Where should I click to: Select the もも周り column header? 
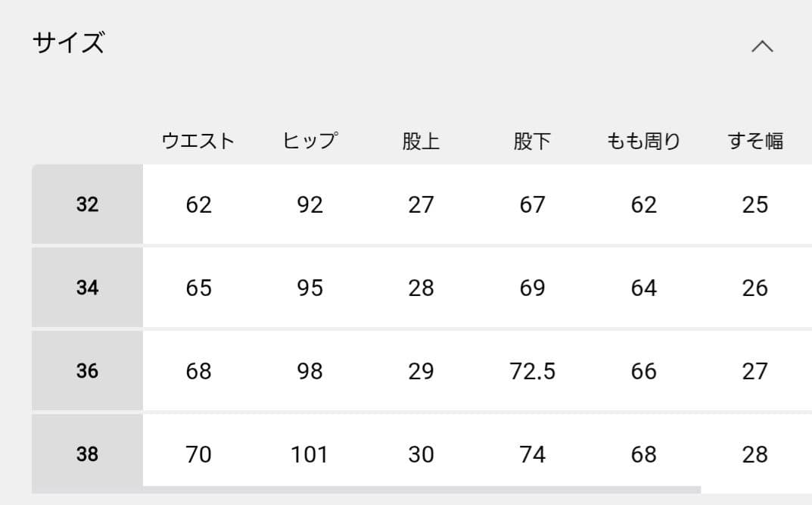tap(643, 139)
